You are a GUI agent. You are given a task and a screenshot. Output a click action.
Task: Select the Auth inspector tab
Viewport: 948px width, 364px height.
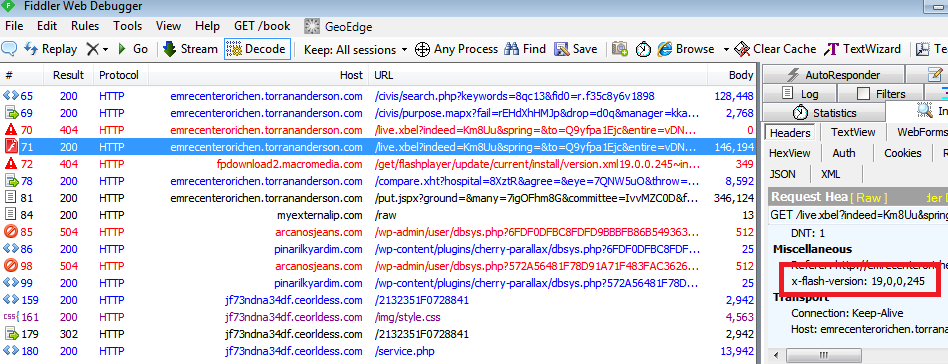coord(843,153)
